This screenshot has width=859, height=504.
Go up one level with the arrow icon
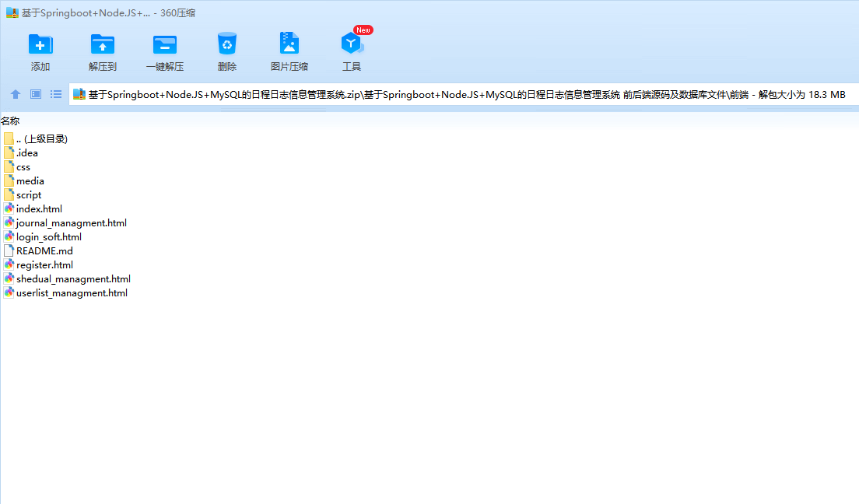coord(16,94)
